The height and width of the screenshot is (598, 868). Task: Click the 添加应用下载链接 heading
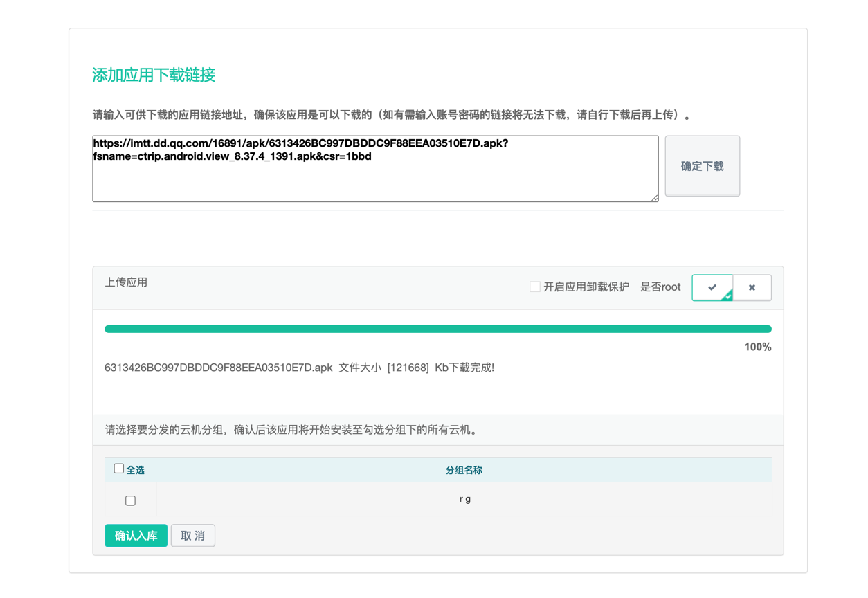coord(154,74)
